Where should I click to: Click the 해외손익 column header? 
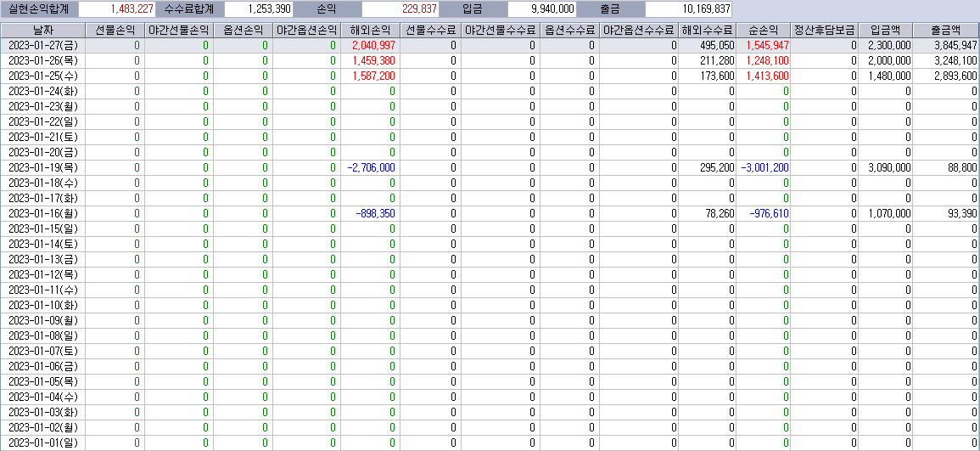pyautogui.click(x=371, y=30)
